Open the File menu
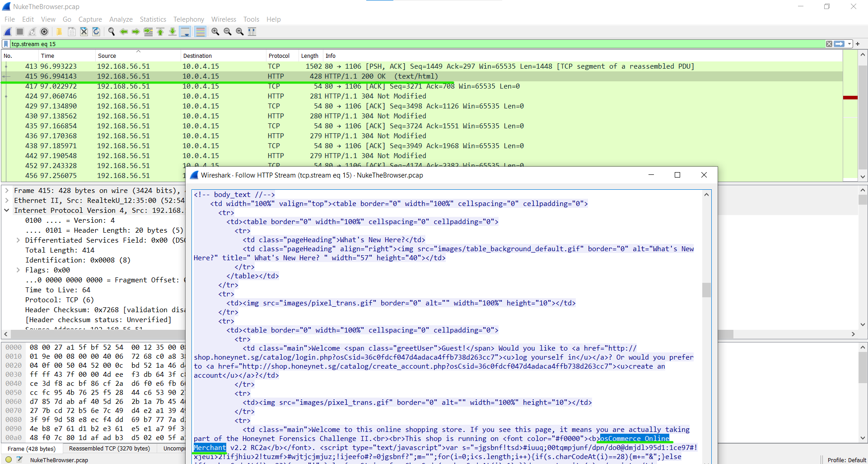Viewport: 868px width, 464px height. pyautogui.click(x=9, y=19)
